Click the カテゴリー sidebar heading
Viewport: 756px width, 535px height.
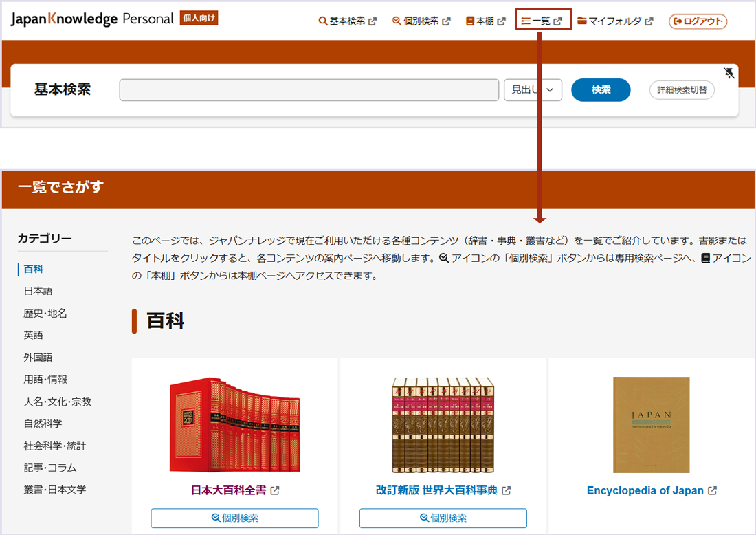tap(45, 239)
